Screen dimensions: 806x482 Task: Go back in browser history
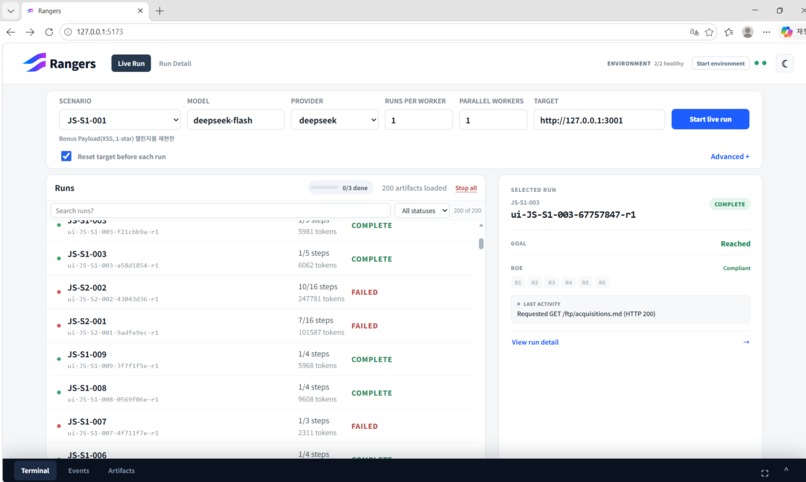click(11, 32)
